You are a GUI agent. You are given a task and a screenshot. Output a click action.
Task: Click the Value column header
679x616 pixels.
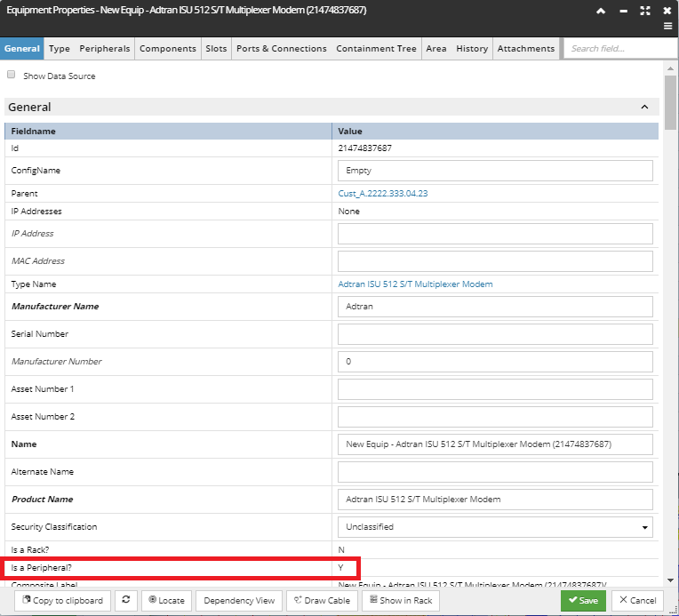tap(495, 132)
